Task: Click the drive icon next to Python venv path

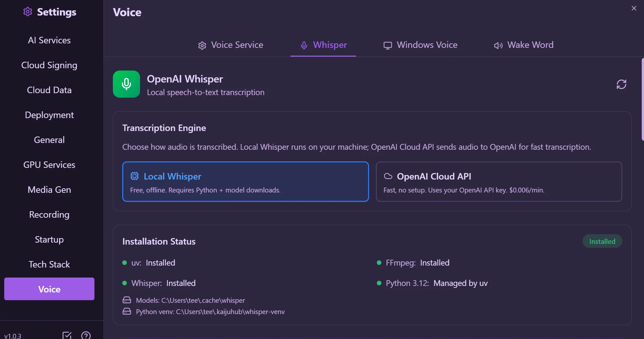Action: [127, 312]
